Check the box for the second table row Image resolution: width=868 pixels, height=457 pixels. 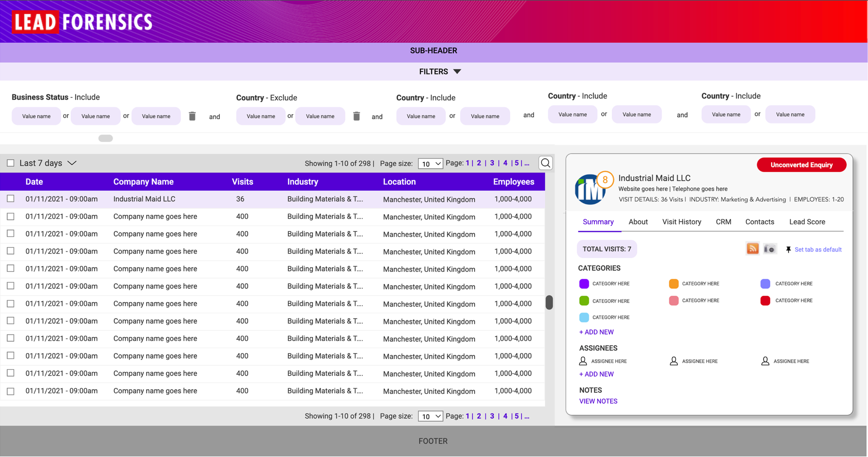click(x=10, y=217)
